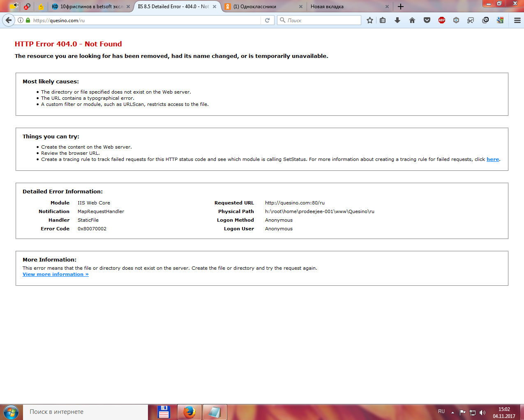The height and width of the screenshot is (420, 524).
Task: Click the 'here' tracing rule link
Action: click(492, 159)
